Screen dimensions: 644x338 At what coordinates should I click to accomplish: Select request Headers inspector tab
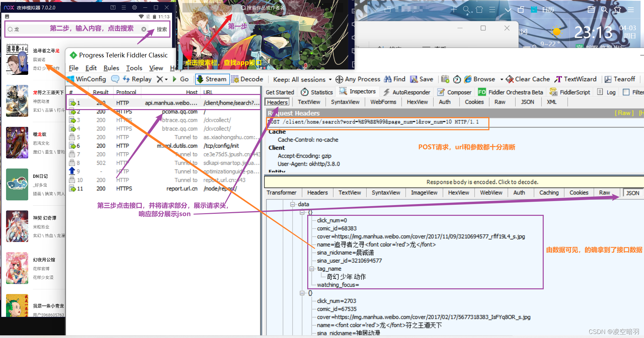pyautogui.click(x=277, y=102)
